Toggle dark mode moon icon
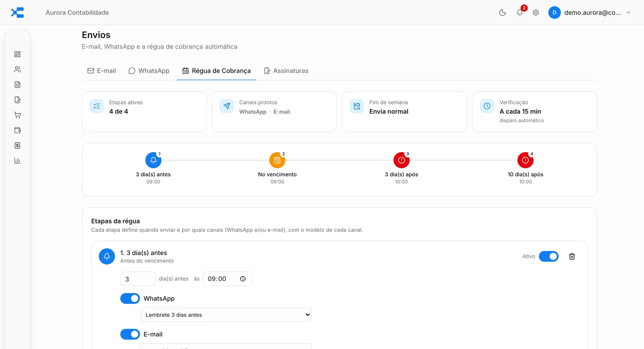Image resolution: width=644 pixels, height=349 pixels. click(x=502, y=12)
